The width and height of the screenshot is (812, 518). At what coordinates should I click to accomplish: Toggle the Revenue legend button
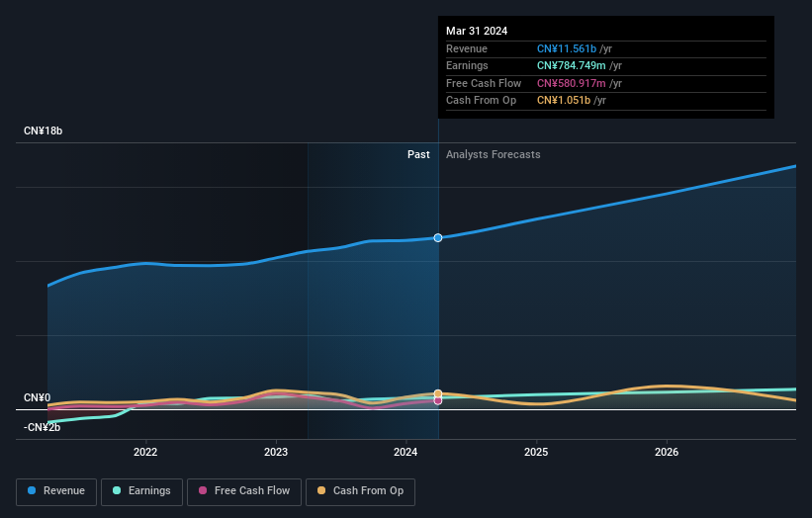click(x=56, y=491)
